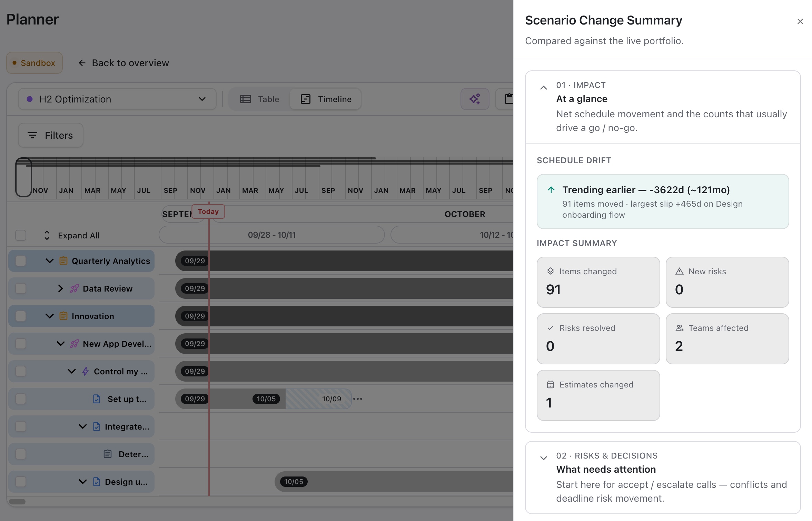
Task: Check the Set up t... row checkbox
Action: pyautogui.click(x=21, y=399)
